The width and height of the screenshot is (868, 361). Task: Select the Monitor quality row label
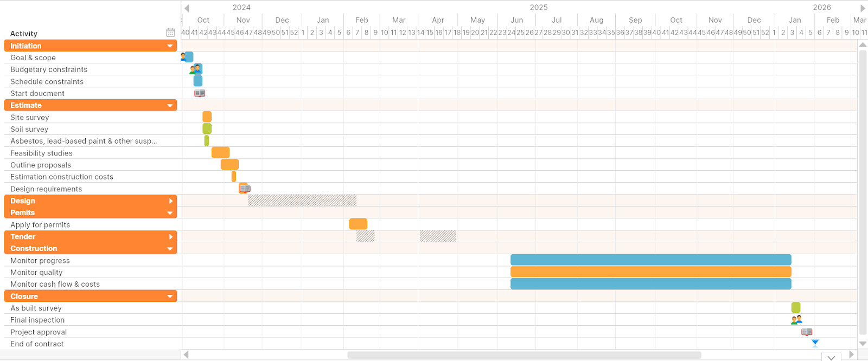36,272
